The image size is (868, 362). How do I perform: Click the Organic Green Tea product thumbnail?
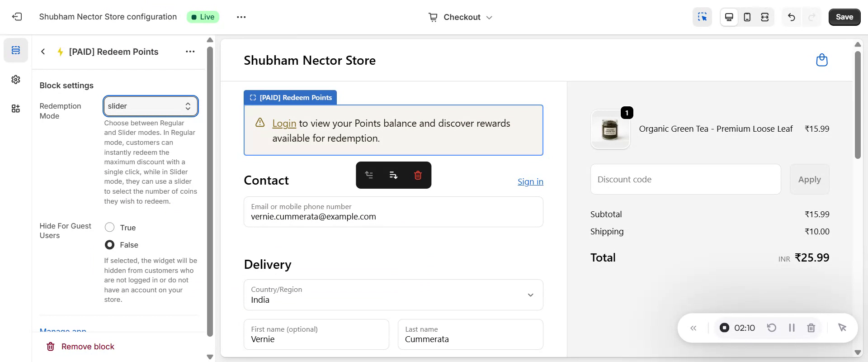pos(610,129)
